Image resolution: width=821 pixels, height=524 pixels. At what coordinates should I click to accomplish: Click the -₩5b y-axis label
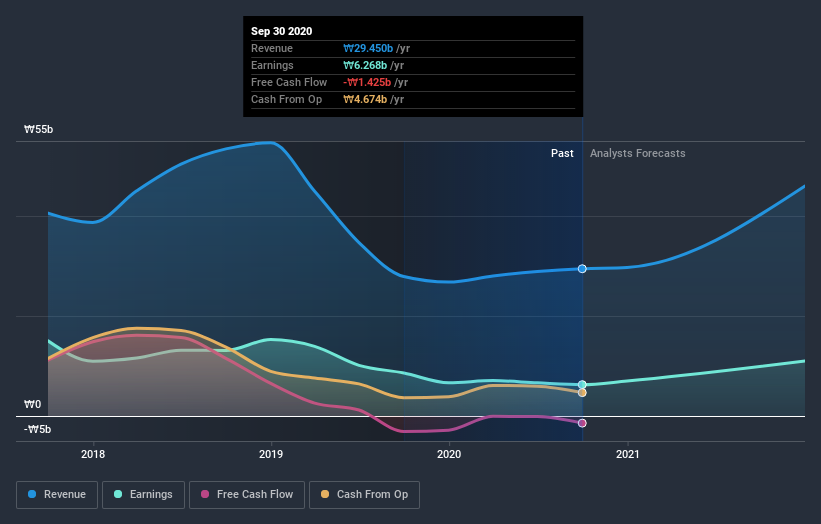coord(38,429)
